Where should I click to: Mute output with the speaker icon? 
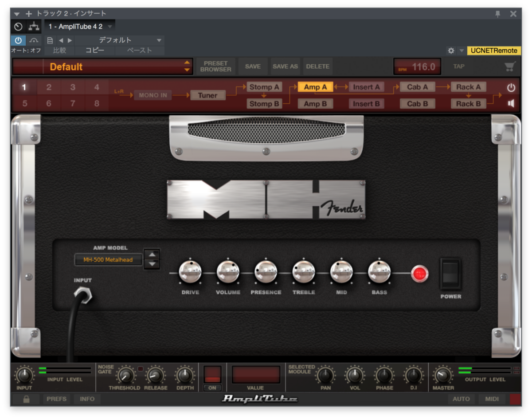[511, 103]
